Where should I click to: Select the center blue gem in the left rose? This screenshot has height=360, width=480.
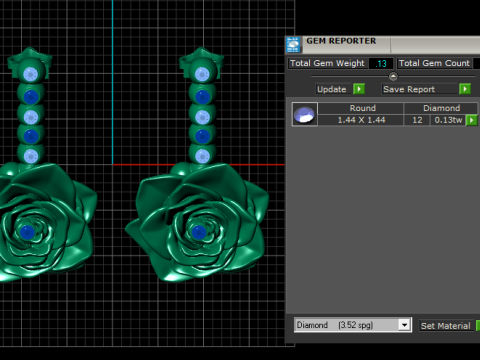click(27, 232)
